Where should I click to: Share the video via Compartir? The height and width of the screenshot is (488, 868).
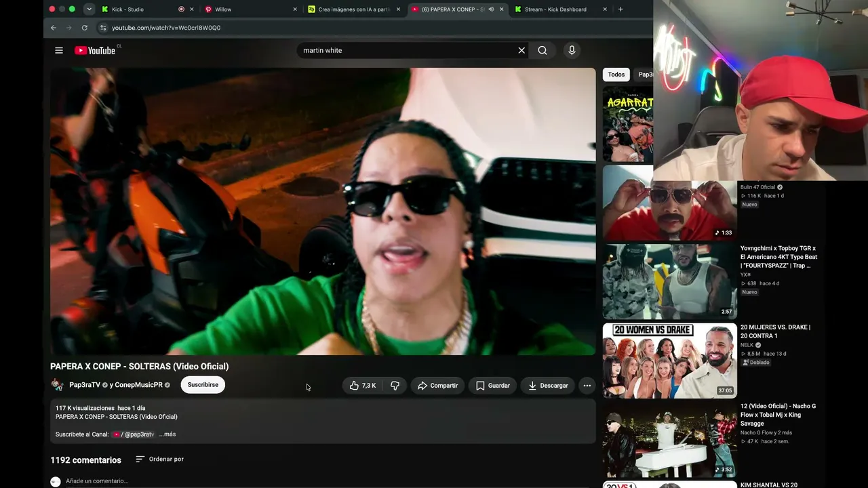pyautogui.click(x=437, y=386)
